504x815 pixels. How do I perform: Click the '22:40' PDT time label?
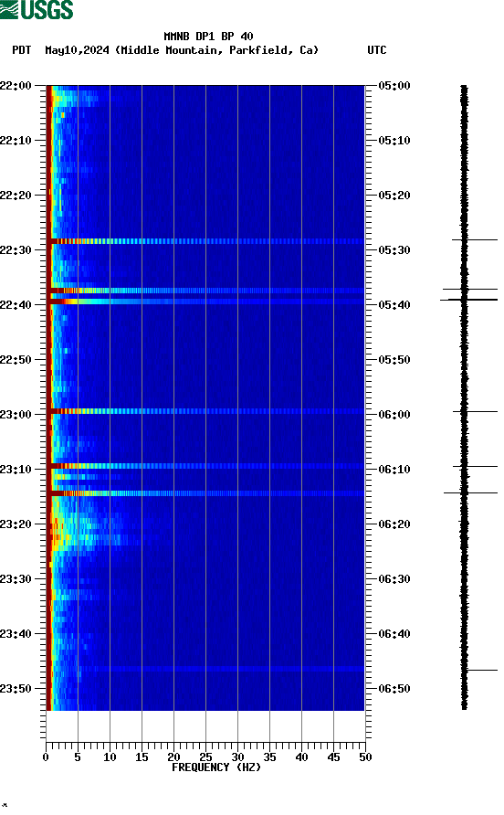(16, 305)
